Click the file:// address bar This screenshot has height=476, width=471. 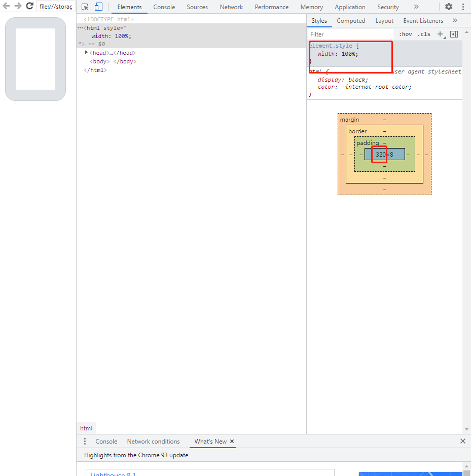pyautogui.click(x=56, y=7)
